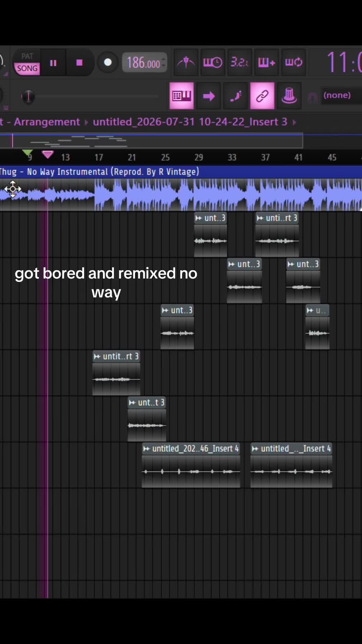Click the No Way Instrumental waveform
Viewport: 362px width, 644px height.
181,194
